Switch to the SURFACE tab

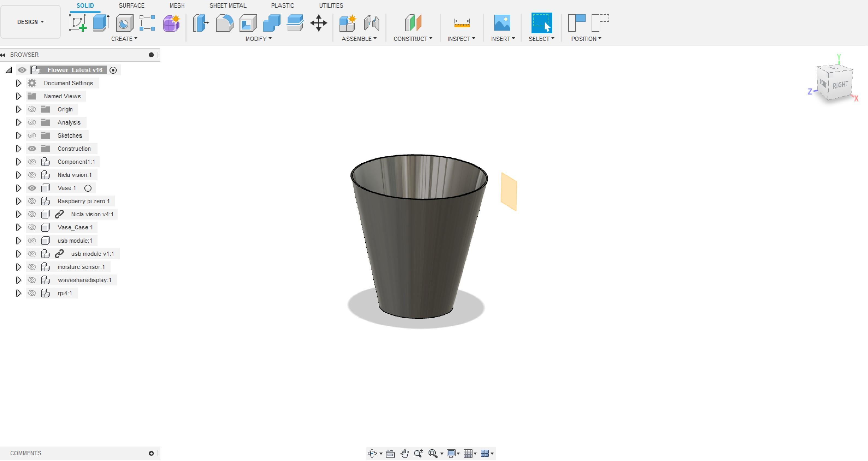[x=131, y=5]
